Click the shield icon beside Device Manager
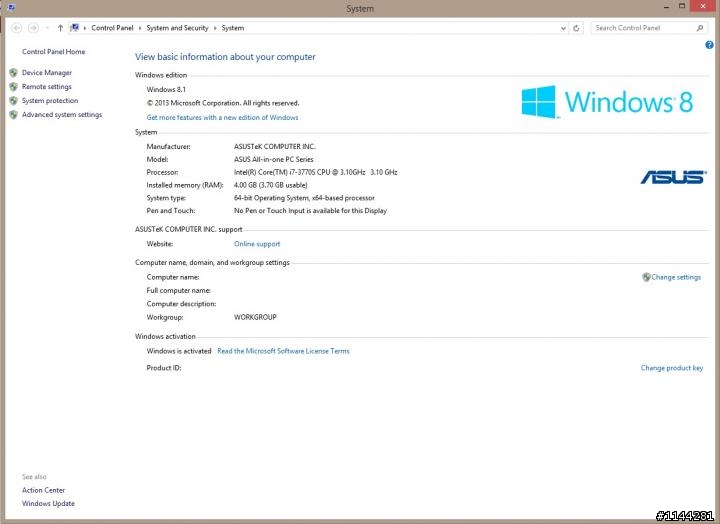The height and width of the screenshot is (524, 720). [x=13, y=73]
